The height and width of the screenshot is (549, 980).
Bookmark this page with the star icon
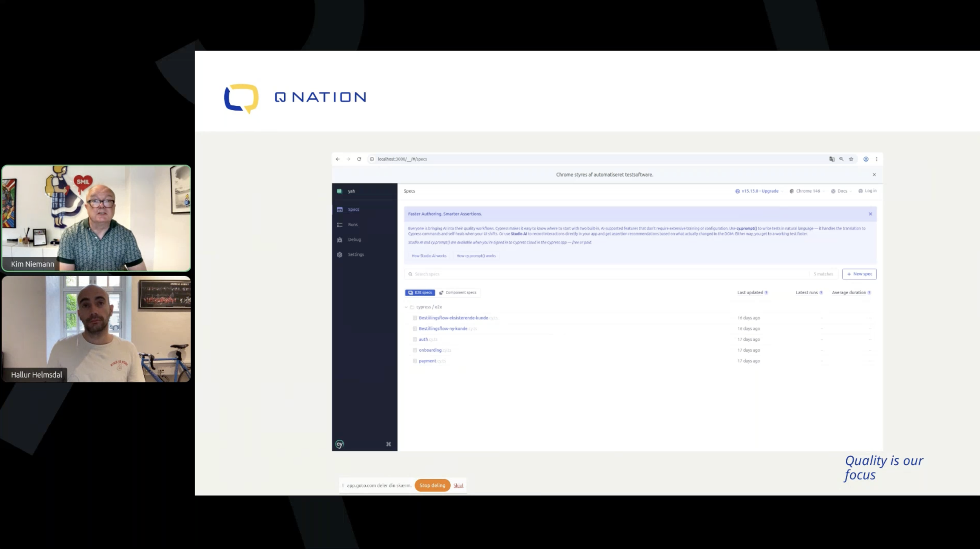851,159
